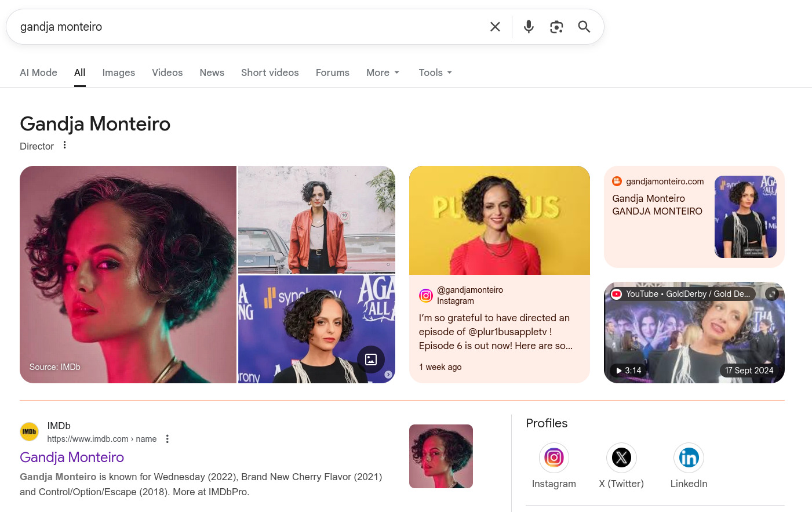Click the Instagram logo next to @gandjamonteiro

(426, 296)
